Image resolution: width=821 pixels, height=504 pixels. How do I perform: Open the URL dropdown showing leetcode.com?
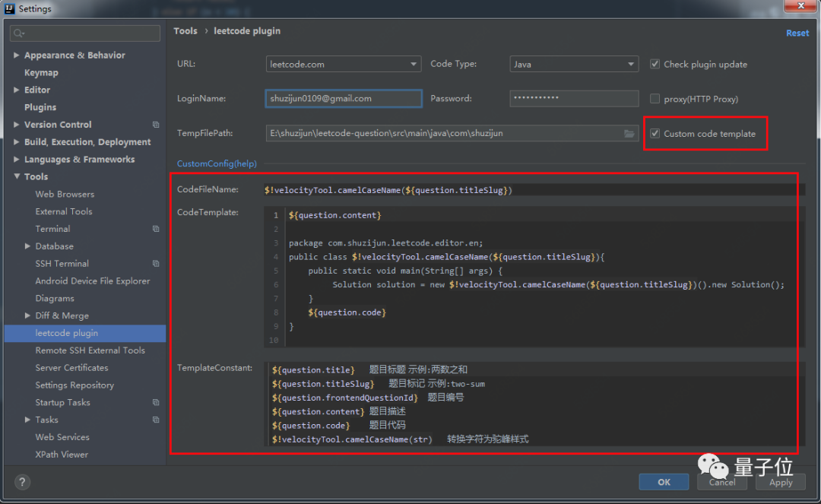343,65
